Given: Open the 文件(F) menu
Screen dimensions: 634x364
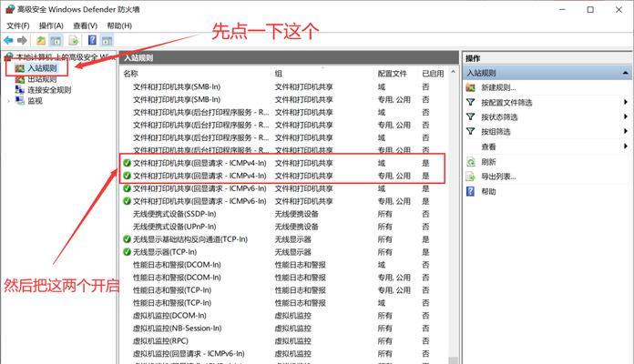Looking at the screenshot, I should coord(18,25).
